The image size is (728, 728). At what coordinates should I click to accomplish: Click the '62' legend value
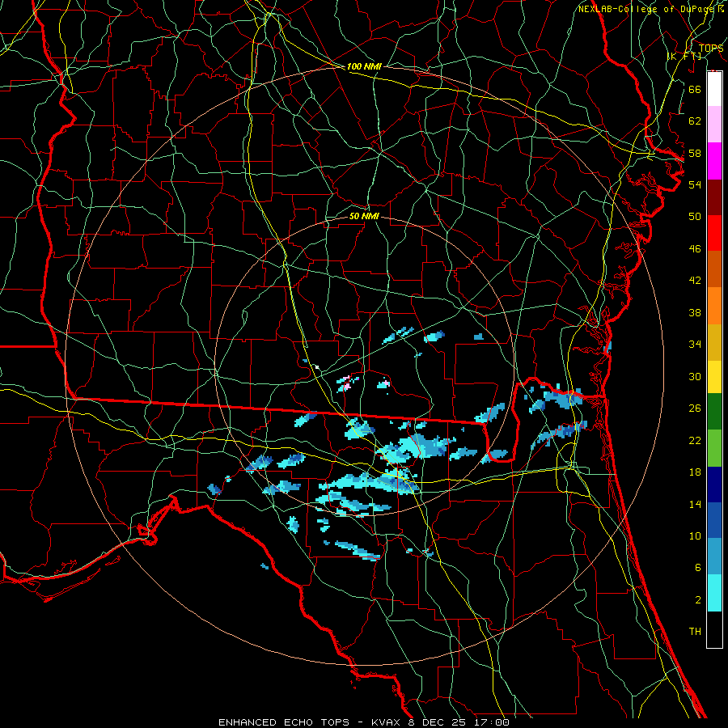695,121
